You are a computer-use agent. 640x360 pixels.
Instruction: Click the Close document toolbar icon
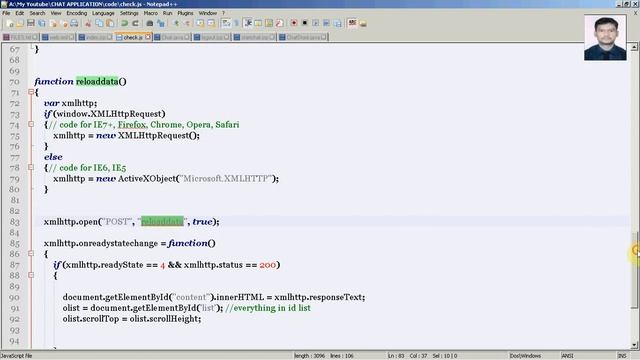tap(53, 23)
